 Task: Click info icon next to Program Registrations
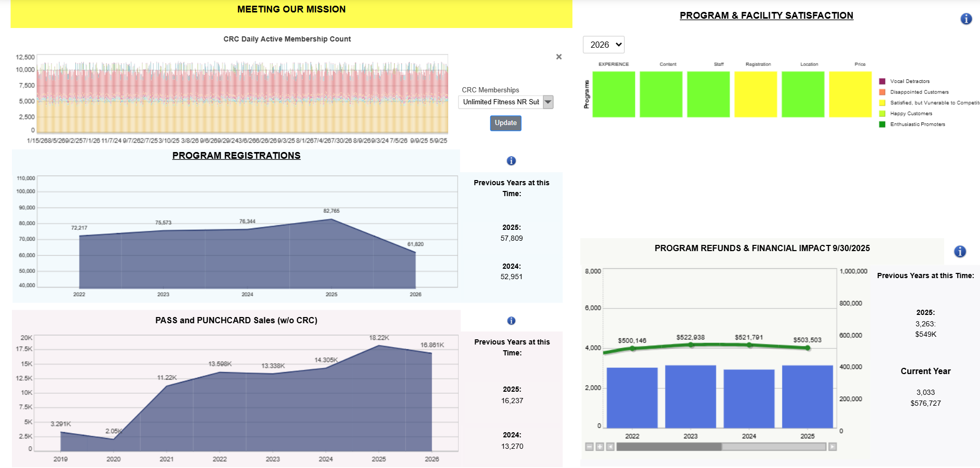(511, 161)
